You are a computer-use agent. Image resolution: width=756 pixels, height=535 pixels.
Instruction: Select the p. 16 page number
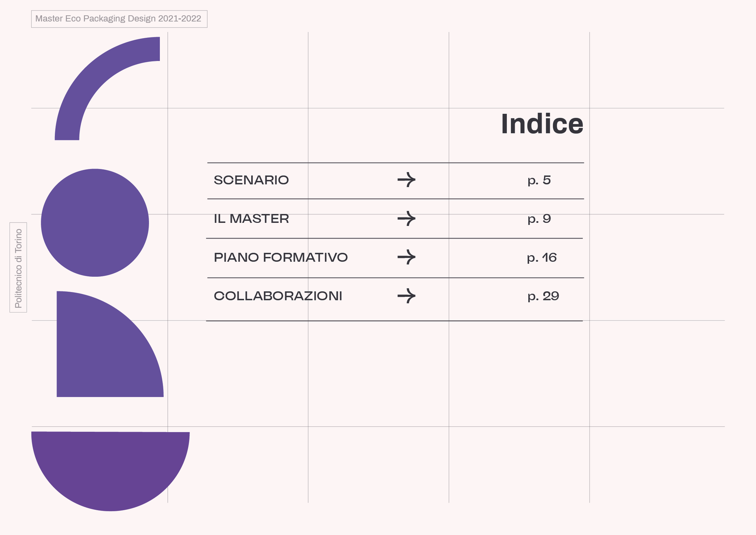pyautogui.click(x=541, y=257)
